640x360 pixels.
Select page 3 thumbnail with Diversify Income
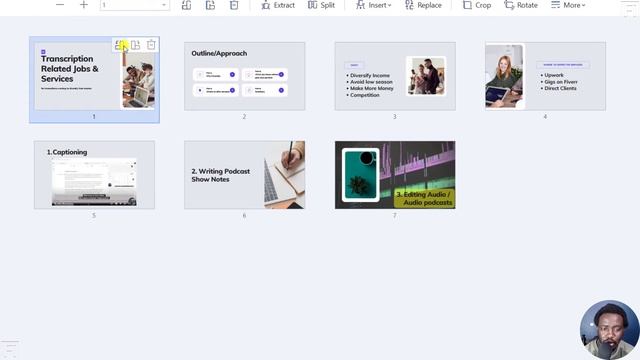395,76
